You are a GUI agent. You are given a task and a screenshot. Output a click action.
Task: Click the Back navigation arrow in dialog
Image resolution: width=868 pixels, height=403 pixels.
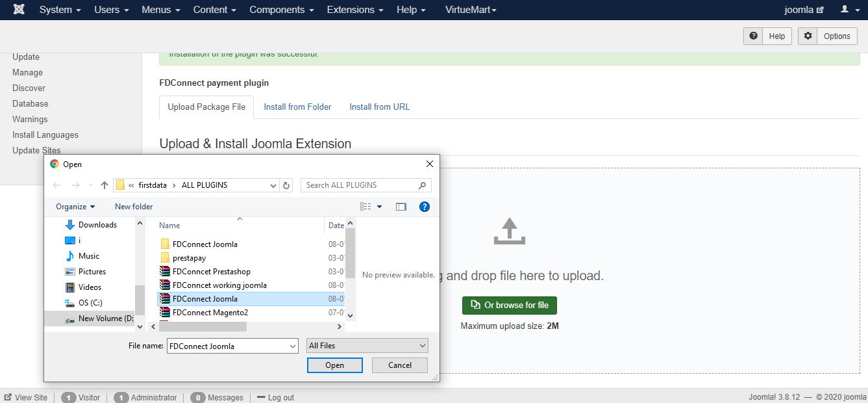[56, 185]
